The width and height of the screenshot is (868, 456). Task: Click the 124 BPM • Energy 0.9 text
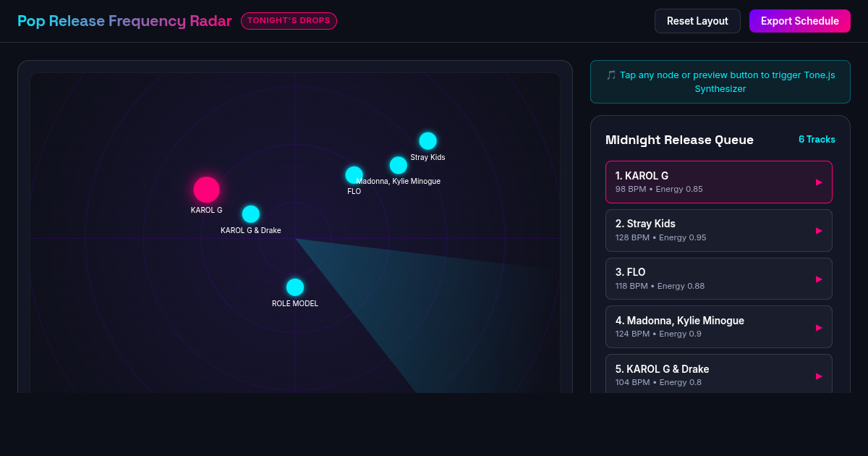(658, 334)
